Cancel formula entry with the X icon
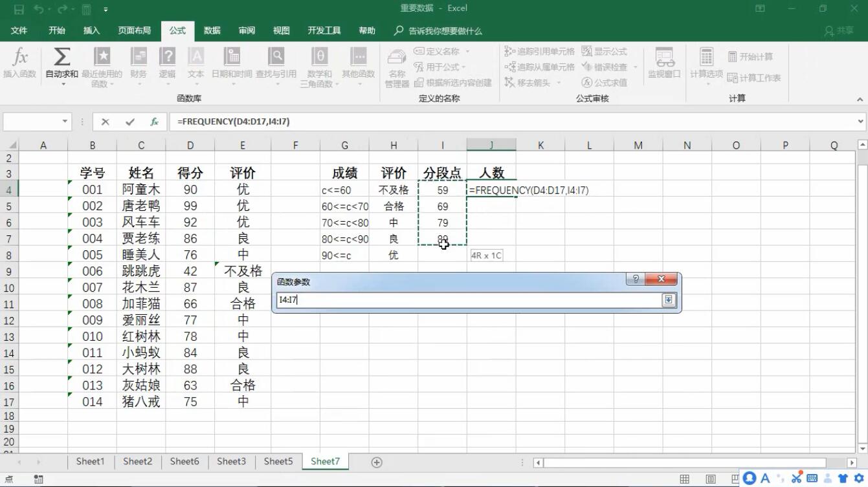The height and width of the screenshot is (487, 868). pyautogui.click(x=106, y=122)
